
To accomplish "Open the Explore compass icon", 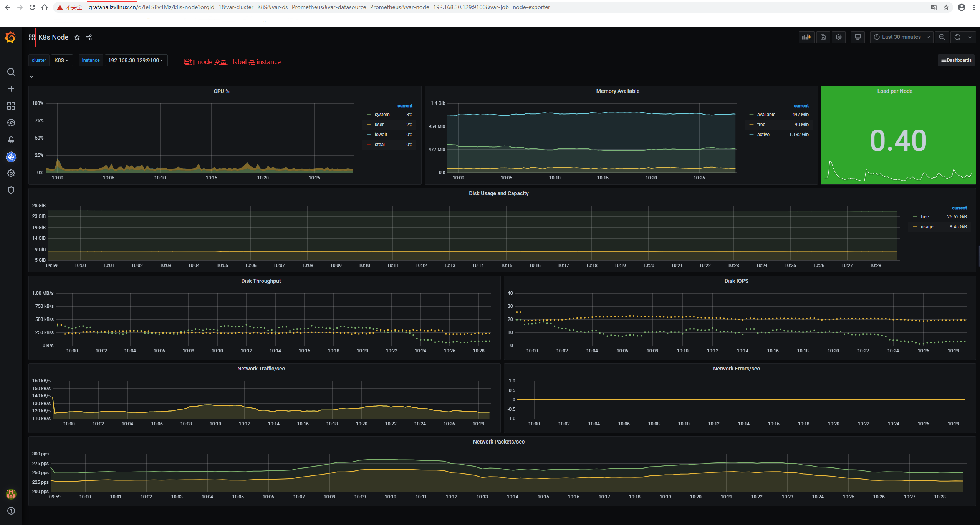I will pos(11,123).
